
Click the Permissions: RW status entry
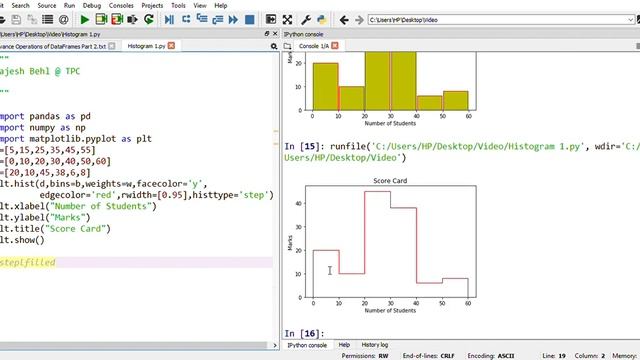pyautogui.click(x=365, y=356)
